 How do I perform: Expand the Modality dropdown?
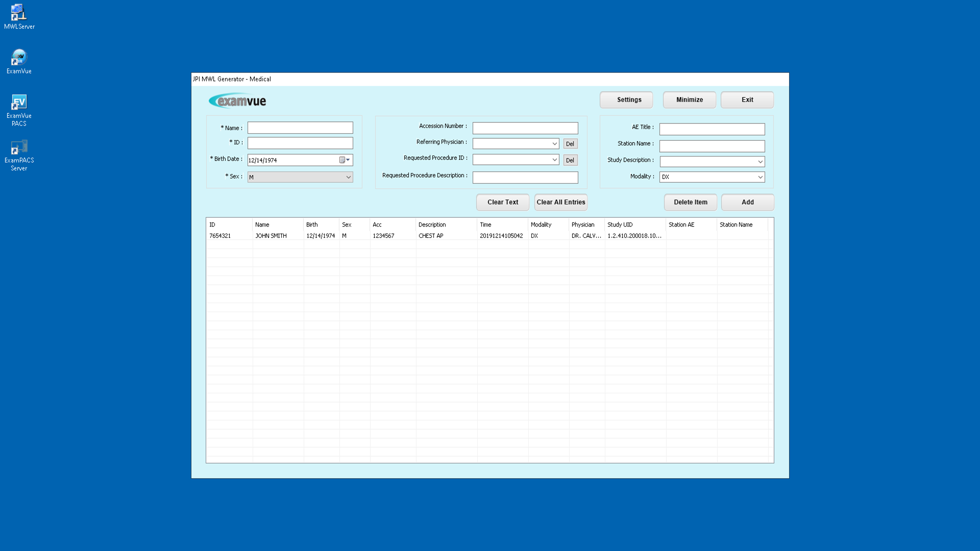pos(761,177)
